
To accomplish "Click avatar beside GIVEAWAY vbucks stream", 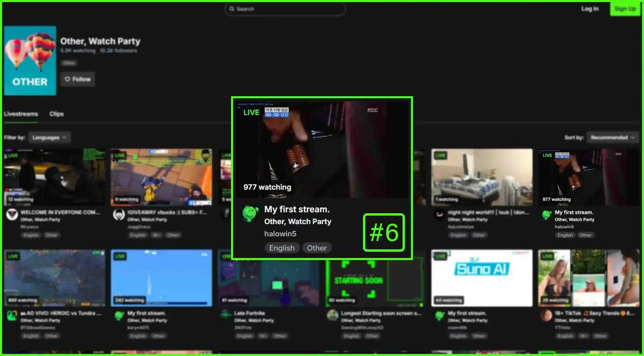I will (x=119, y=215).
